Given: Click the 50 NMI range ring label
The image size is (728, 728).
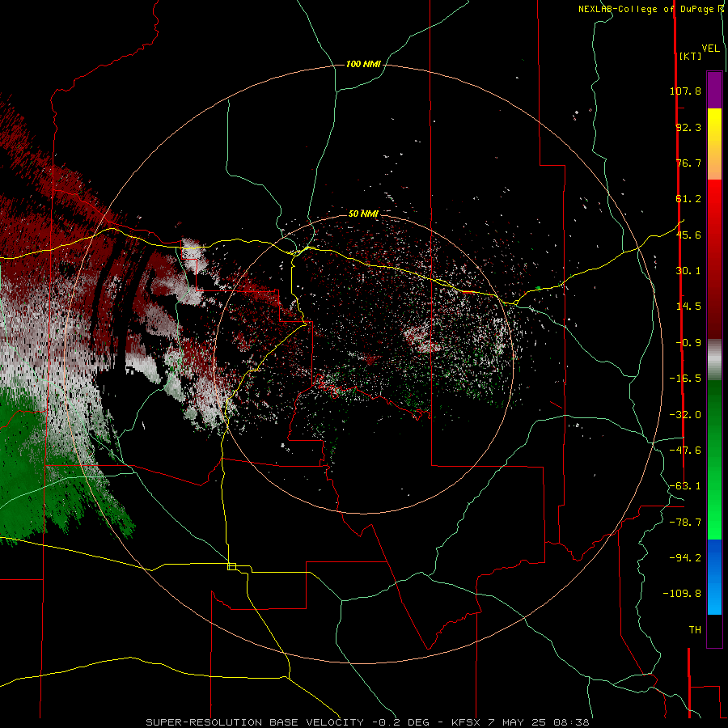Looking at the screenshot, I should point(363,214).
